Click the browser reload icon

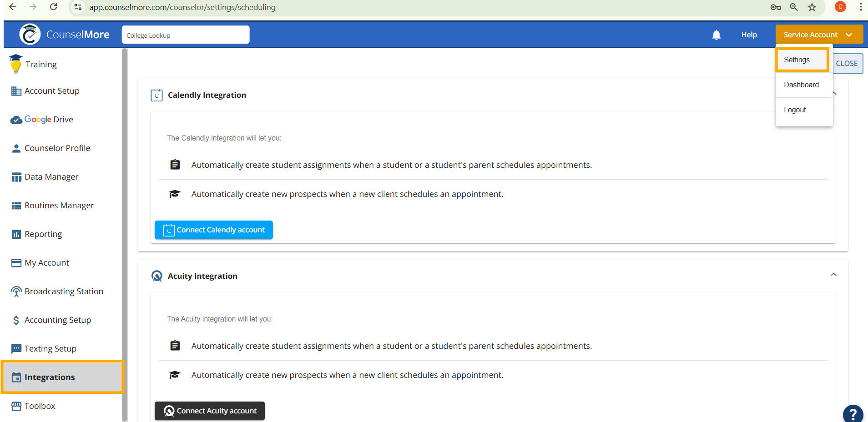[54, 7]
